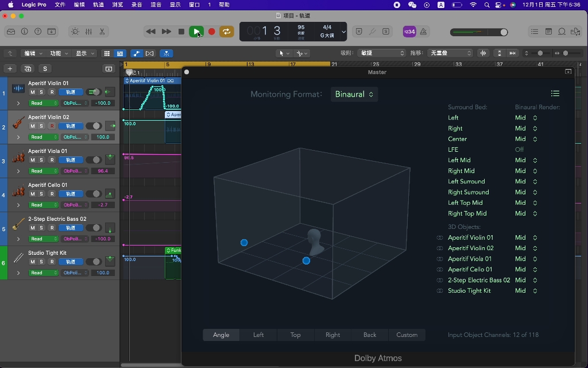Open the 文件 menu

[x=60, y=5]
